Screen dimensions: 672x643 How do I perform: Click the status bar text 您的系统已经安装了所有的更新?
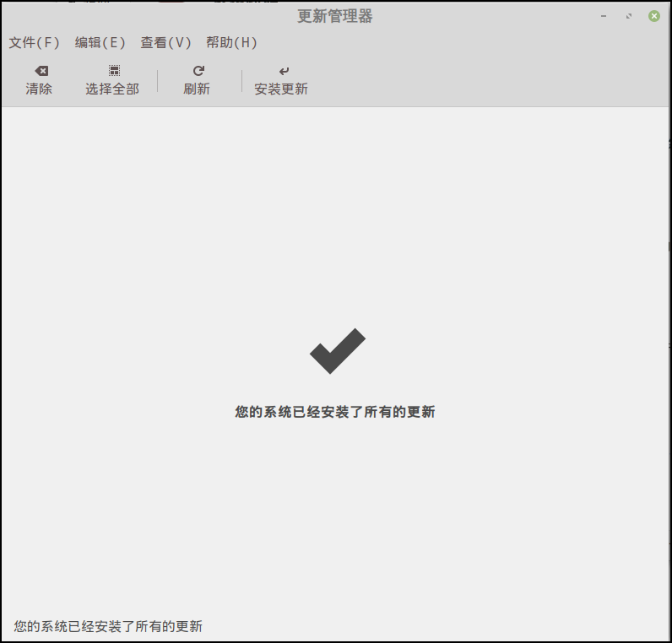click(108, 626)
